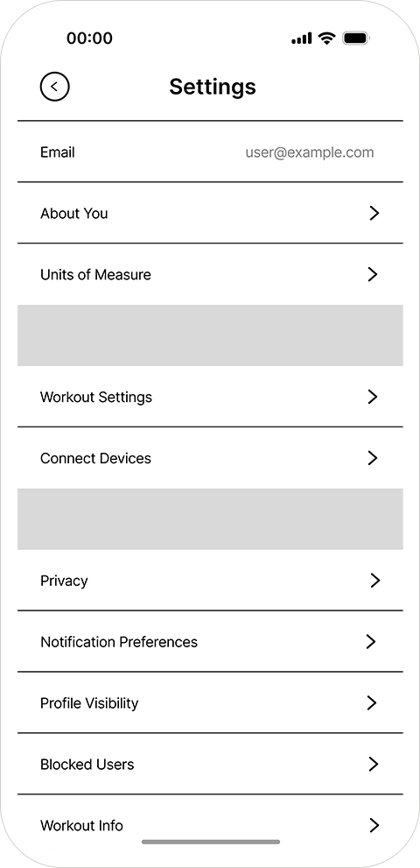Tap the cellular signal bars icon
Viewport: 420px width, 868px height.
click(x=302, y=39)
